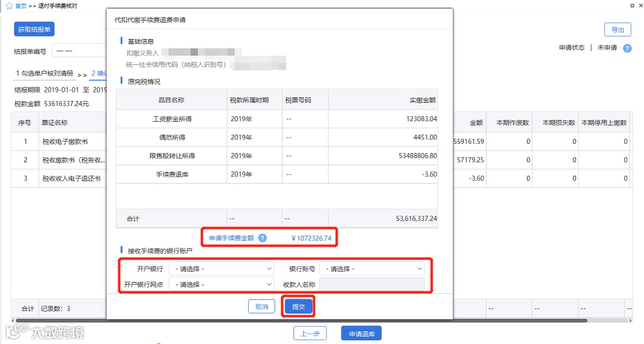Click the 偶然所得 row name
The width and height of the screenshot is (644, 344).
172,138
